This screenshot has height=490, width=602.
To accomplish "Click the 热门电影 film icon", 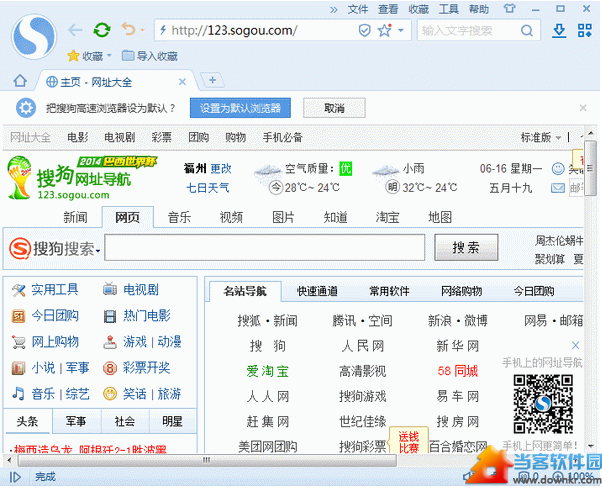I will tap(110, 316).
